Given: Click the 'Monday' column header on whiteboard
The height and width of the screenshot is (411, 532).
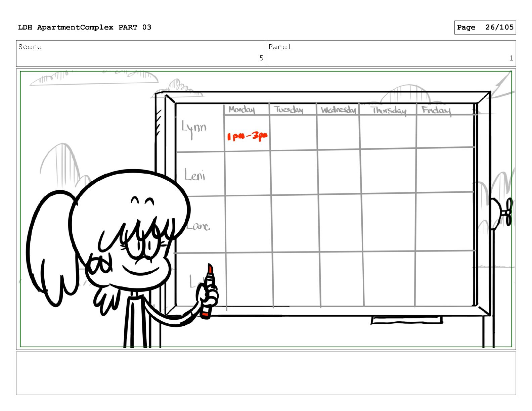Looking at the screenshot, I should 242,110.
